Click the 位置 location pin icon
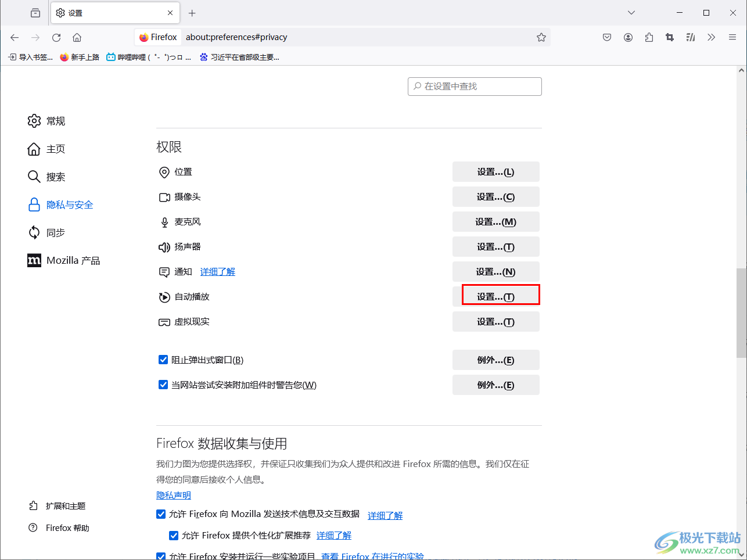 164,173
